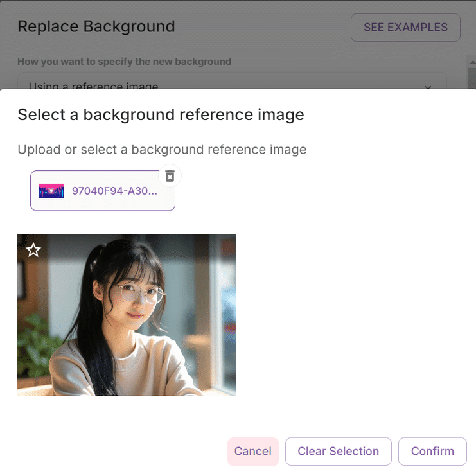Select the portrait photo as reference
This screenshot has width=476, height=476.
point(127,315)
